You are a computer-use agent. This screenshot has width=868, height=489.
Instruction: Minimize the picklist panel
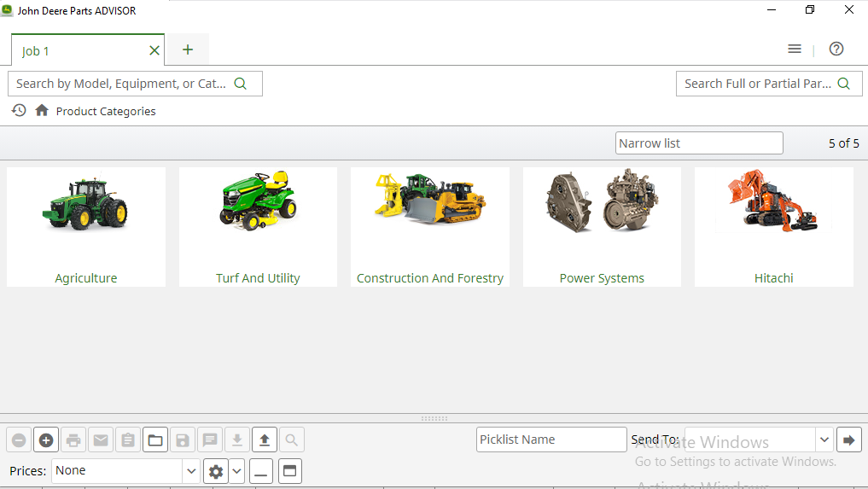point(262,471)
